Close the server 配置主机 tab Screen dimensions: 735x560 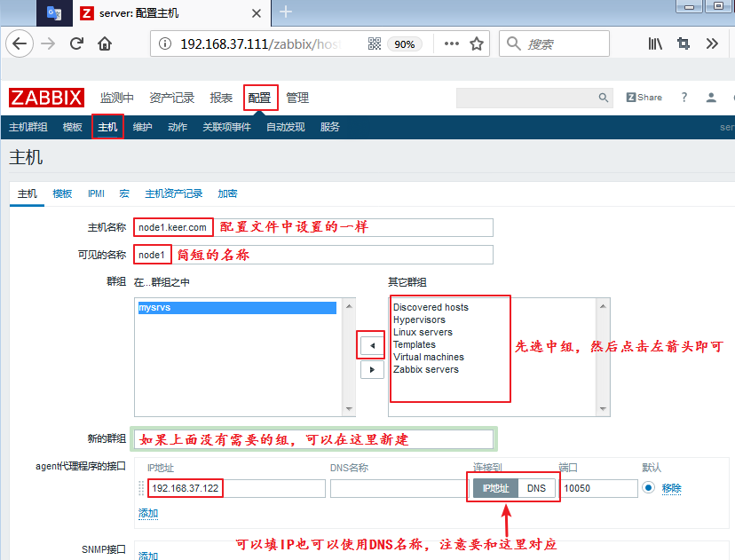[x=257, y=13]
